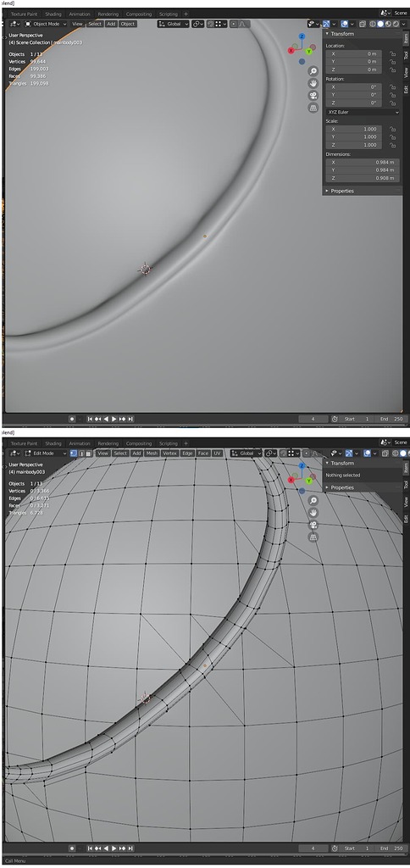Open the Object Mode interaction mode dropdown

46,24
